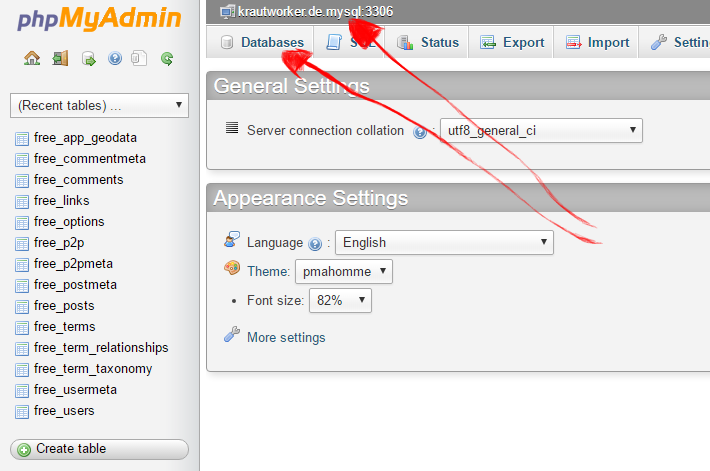Open the Theme dropdown showing pmahomme

click(x=344, y=271)
